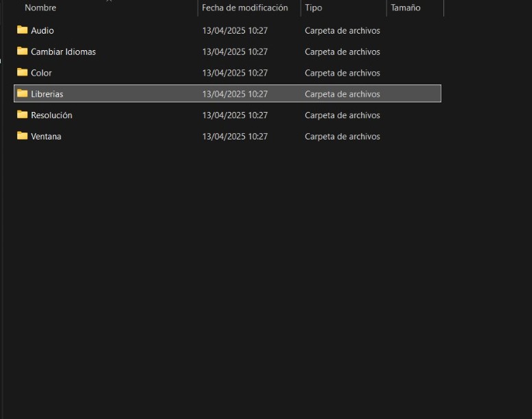
Task: Click the modification date of the Audio folder
Action: [x=235, y=31]
